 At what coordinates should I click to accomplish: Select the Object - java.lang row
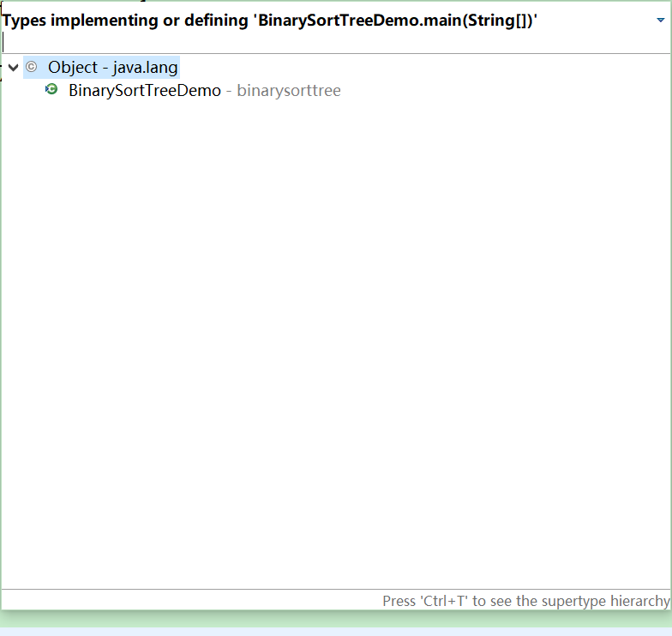tap(101, 67)
